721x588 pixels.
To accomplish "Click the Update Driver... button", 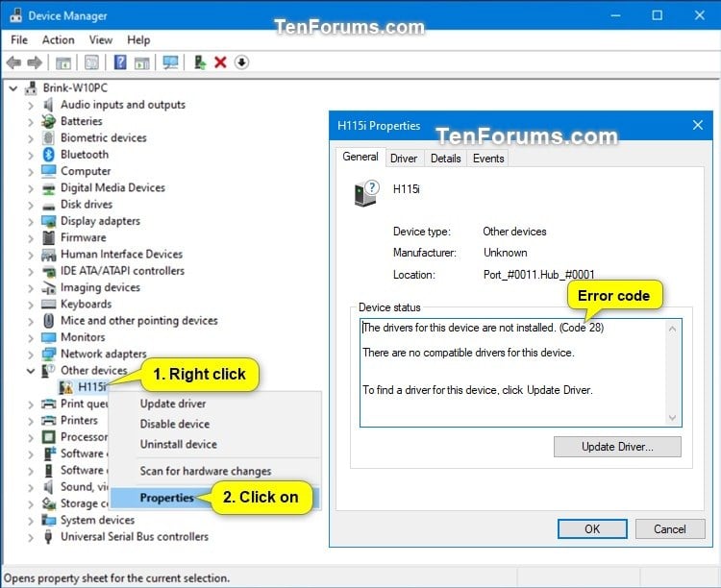I will click(x=617, y=447).
